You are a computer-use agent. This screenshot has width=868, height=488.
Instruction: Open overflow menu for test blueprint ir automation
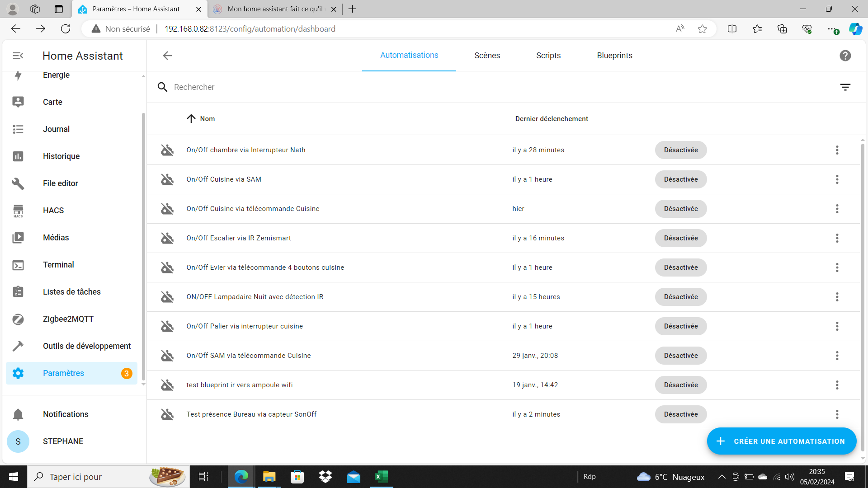[837, 385]
